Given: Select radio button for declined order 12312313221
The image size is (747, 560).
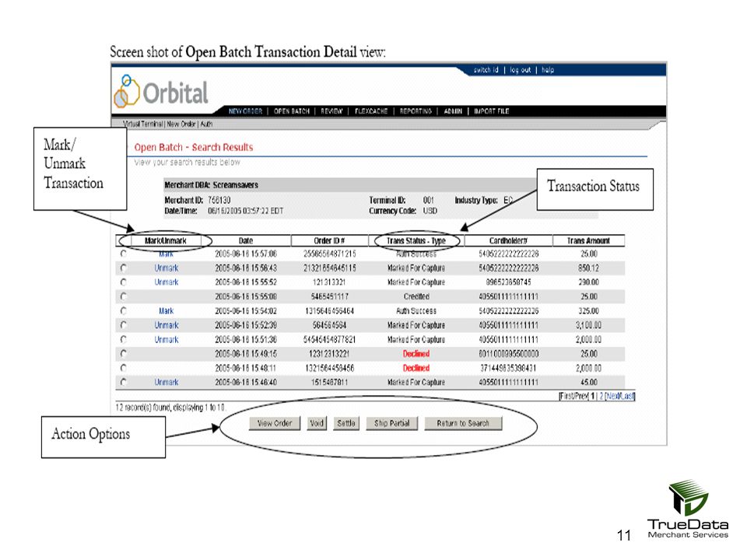Looking at the screenshot, I should 124,354.
